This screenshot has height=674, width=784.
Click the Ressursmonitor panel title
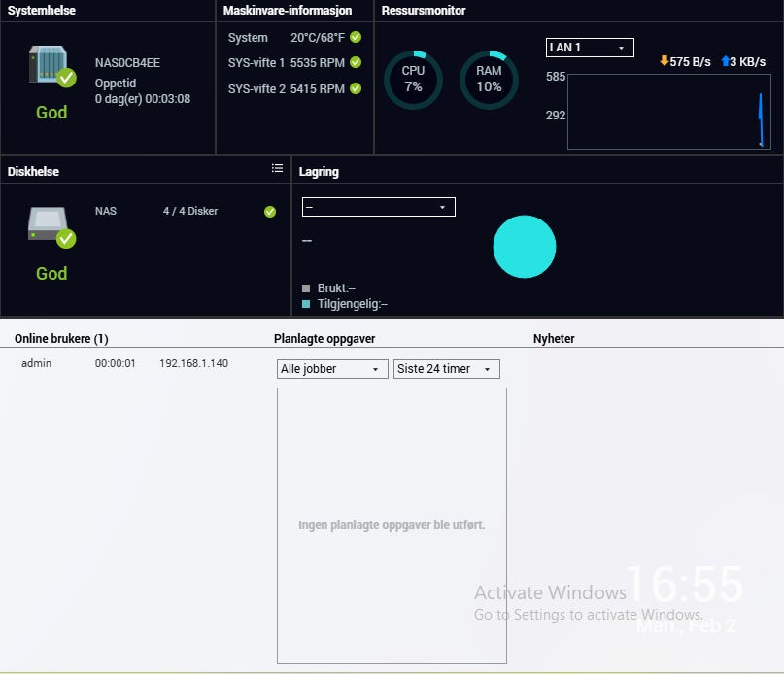coord(424,11)
